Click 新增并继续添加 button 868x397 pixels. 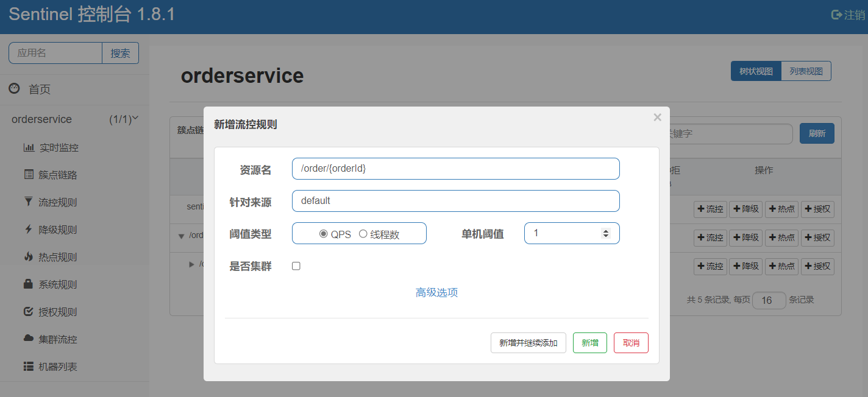528,343
